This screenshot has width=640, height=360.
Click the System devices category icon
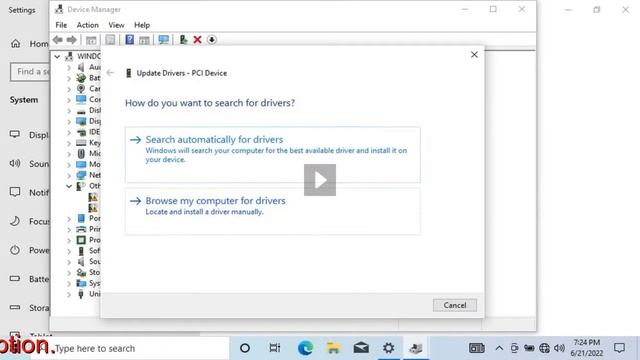[81, 283]
